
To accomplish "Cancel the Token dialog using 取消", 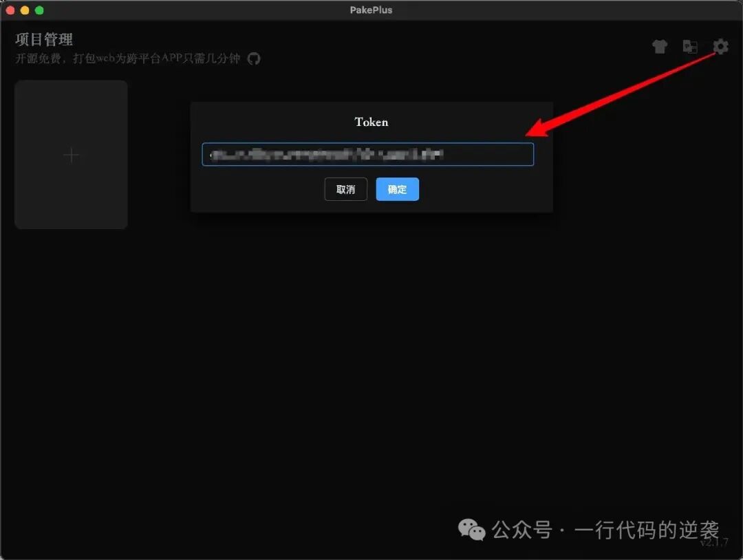I will (x=345, y=189).
